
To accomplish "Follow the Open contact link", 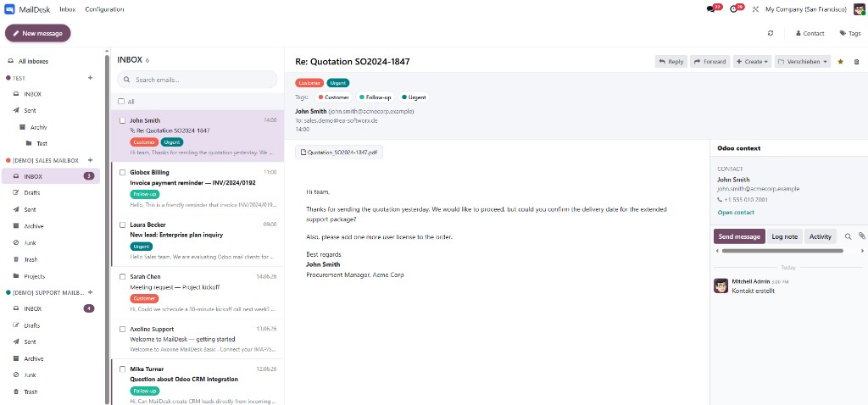I will click(736, 213).
